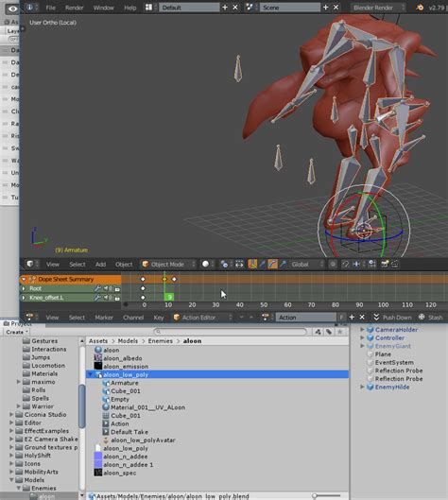This screenshot has height=500, width=448.
Task: Expand the CameraHolder hierarchy item
Action: tap(362, 330)
